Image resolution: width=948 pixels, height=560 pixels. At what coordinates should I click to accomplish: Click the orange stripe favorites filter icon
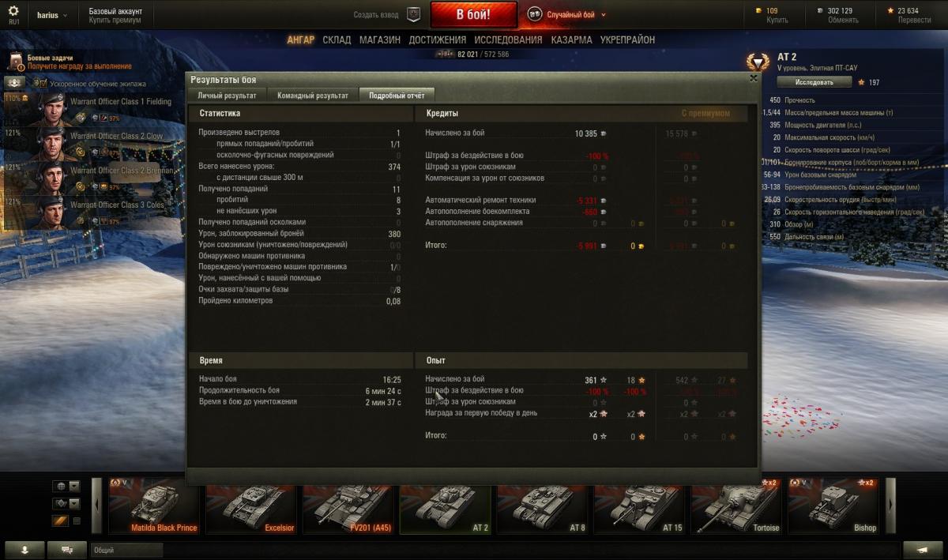point(60,521)
